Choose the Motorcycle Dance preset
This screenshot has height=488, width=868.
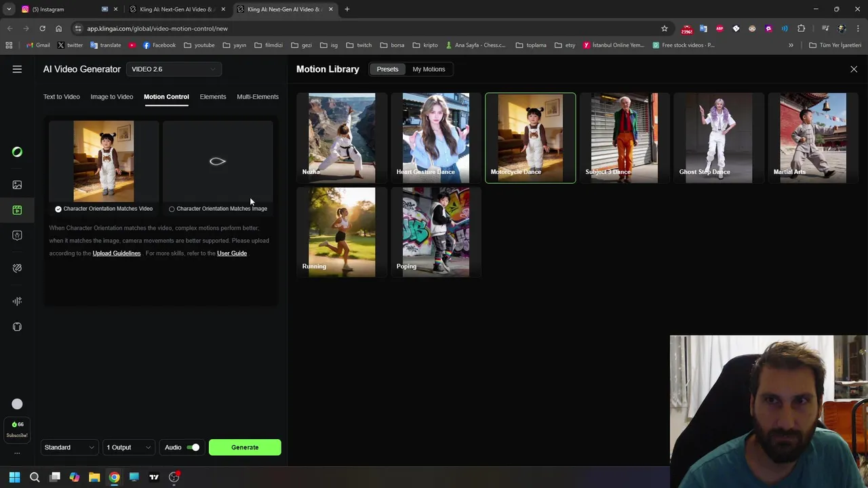pyautogui.click(x=530, y=138)
